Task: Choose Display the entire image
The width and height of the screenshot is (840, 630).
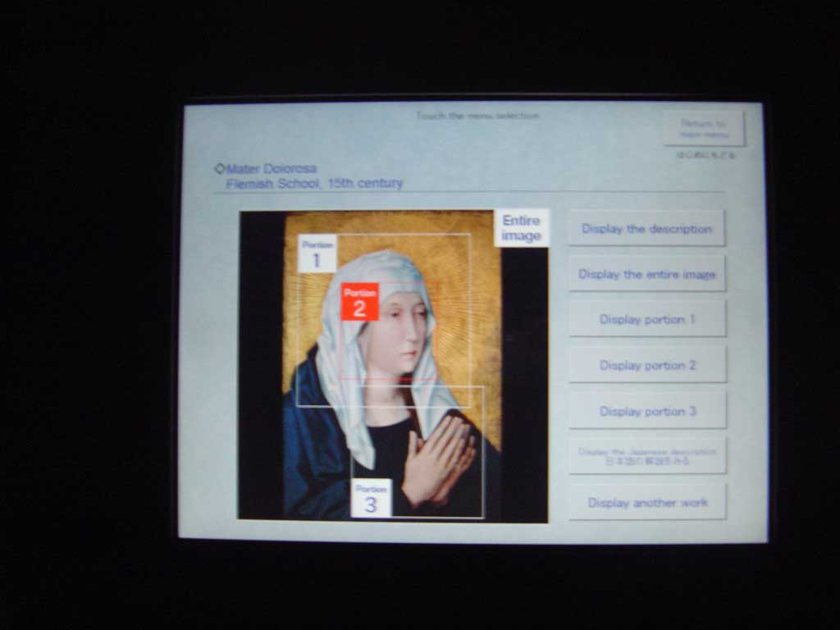Action: pyautogui.click(x=646, y=274)
